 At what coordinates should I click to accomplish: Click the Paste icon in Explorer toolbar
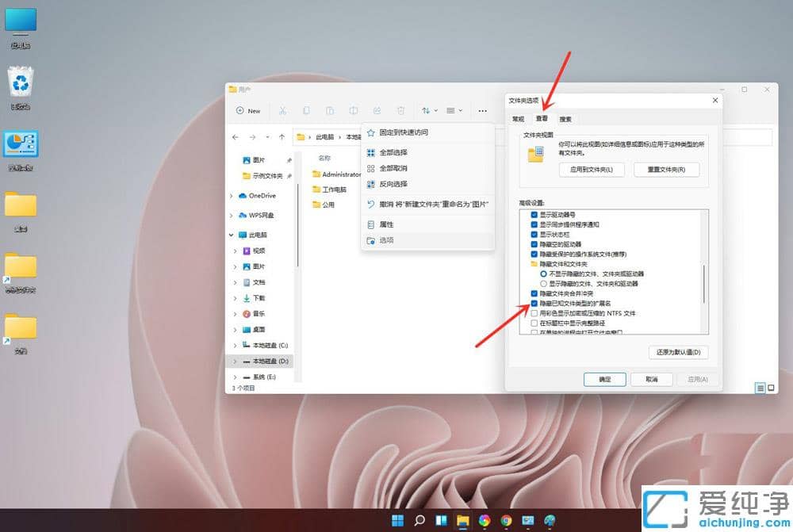pos(330,110)
